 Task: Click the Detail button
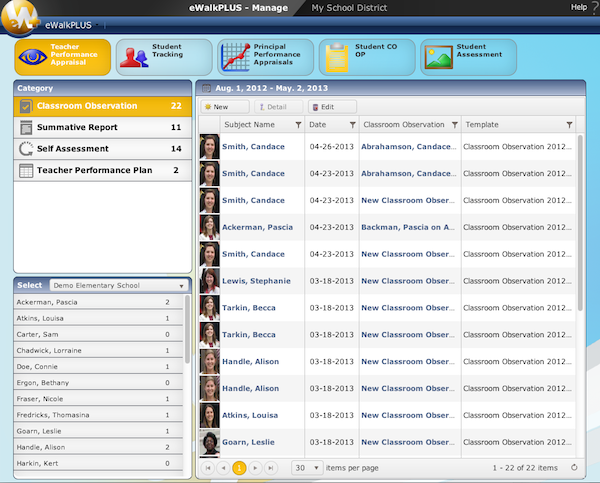[x=279, y=107]
